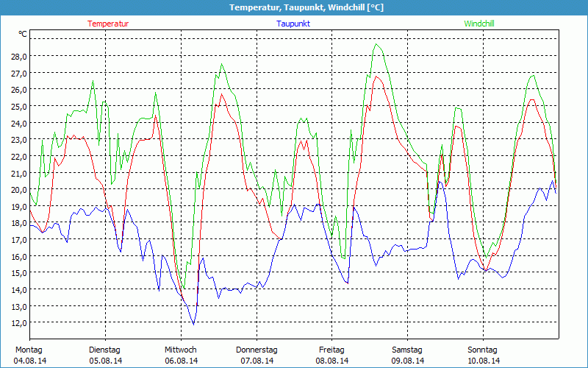Click the date 08.08.14
The width and height of the screenshot is (588, 368).
coord(332,361)
